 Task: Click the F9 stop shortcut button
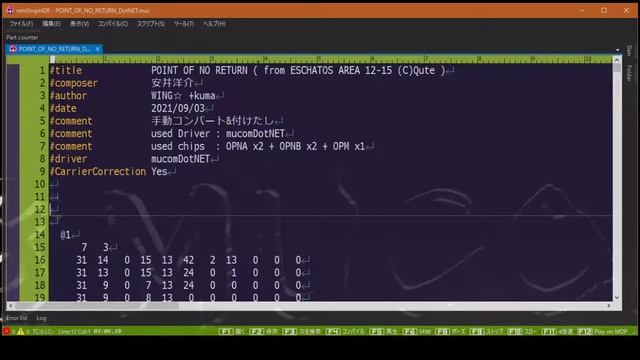click(x=487, y=331)
